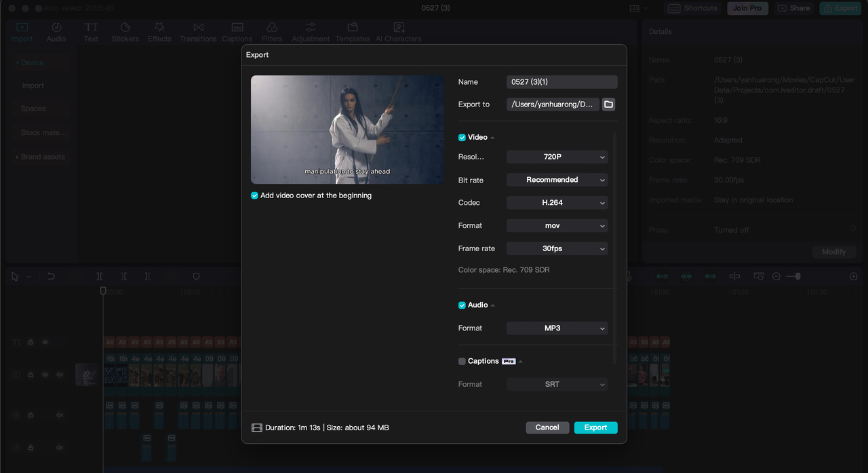
Task: Switch to the Filters tab
Action: 272,32
